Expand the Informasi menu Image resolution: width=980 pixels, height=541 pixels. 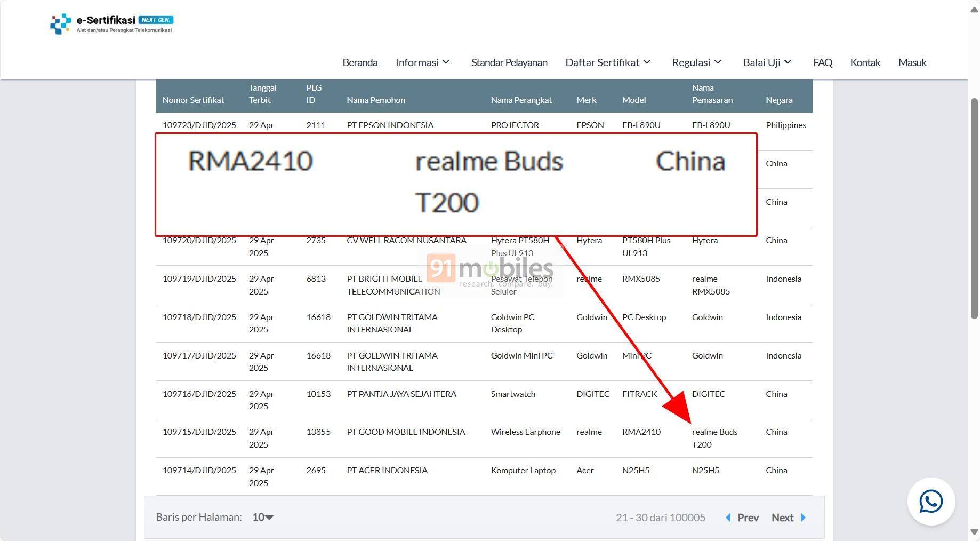click(423, 62)
